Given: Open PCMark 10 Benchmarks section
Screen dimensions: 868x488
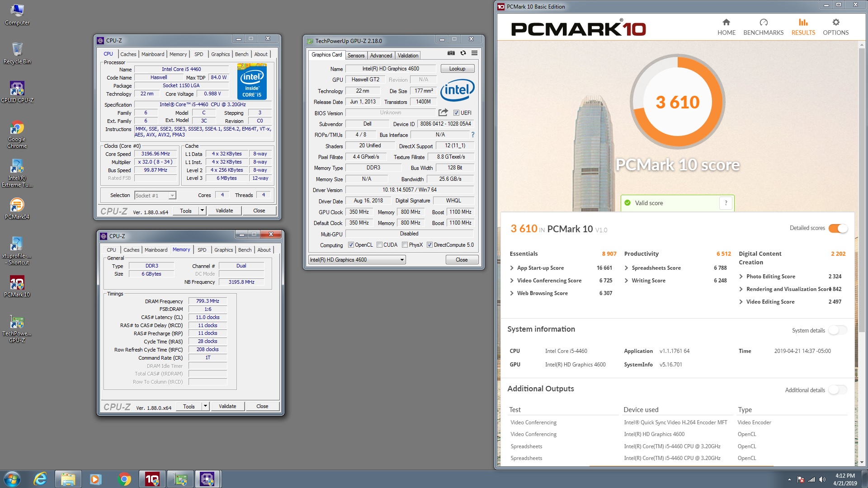Looking at the screenshot, I should [763, 27].
